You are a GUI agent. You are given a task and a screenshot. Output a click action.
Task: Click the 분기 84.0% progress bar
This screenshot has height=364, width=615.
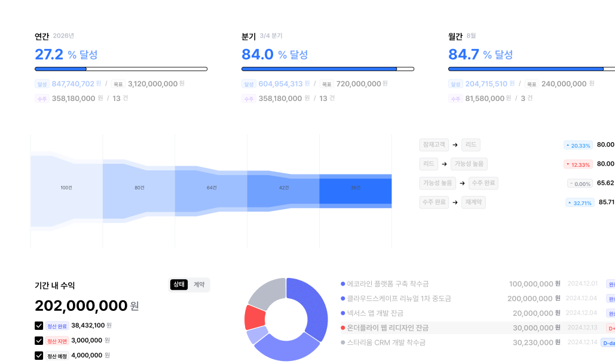[328, 69]
